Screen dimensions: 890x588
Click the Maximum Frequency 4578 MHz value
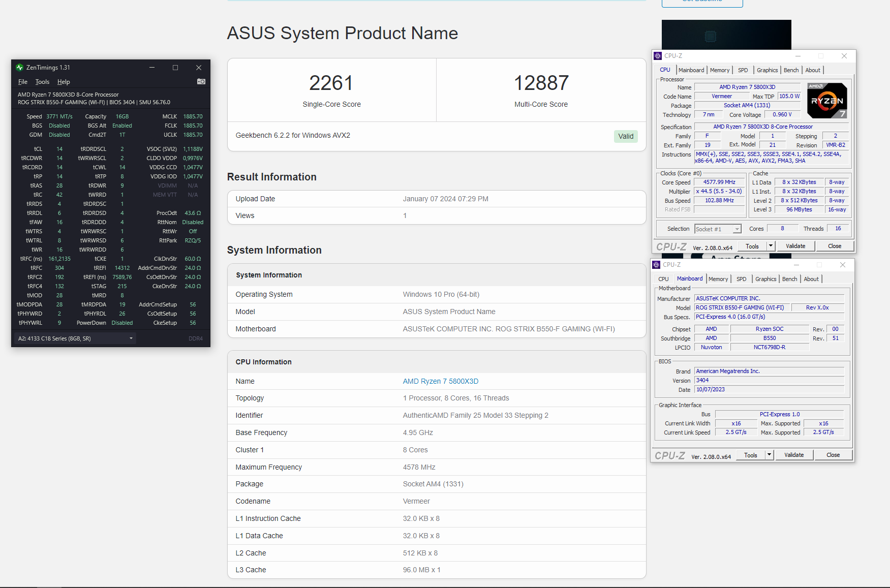[419, 467]
